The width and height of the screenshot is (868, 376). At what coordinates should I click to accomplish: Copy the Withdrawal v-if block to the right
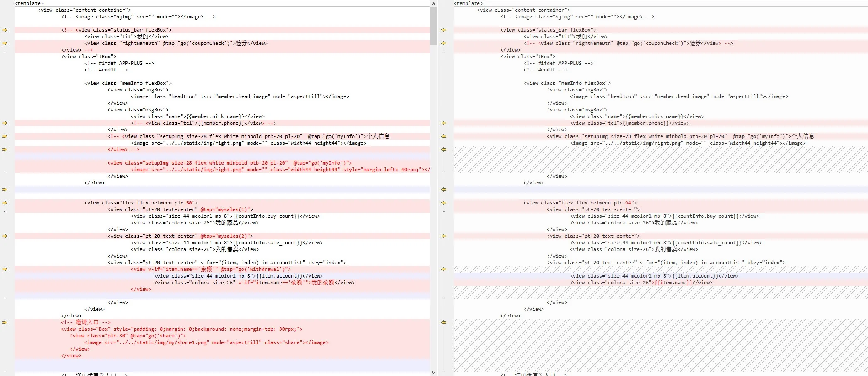coord(5,269)
